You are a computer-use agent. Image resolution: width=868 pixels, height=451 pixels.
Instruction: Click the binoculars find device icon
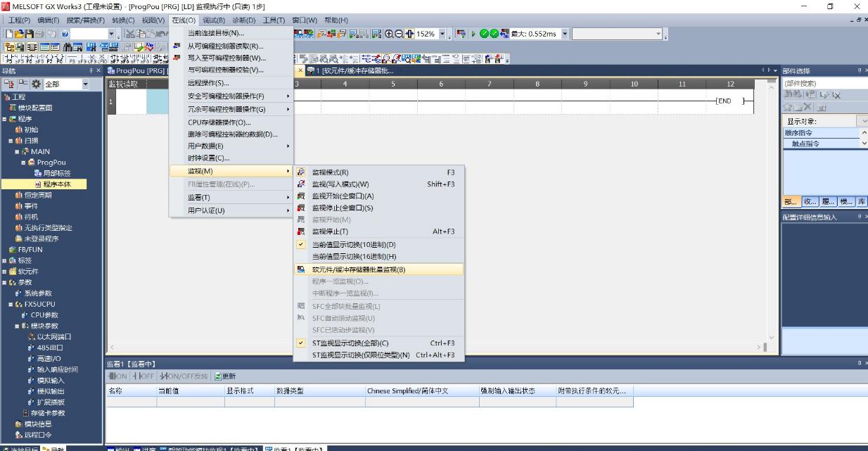[x=68, y=47]
